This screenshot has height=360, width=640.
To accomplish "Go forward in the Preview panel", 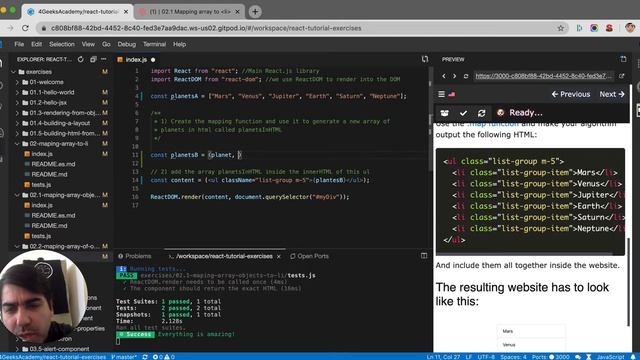I will coord(454,76).
